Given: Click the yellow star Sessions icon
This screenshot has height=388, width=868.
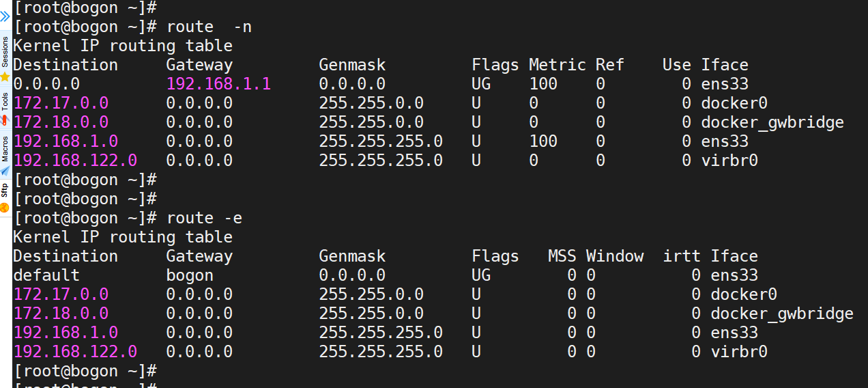Looking at the screenshot, I should [5, 77].
